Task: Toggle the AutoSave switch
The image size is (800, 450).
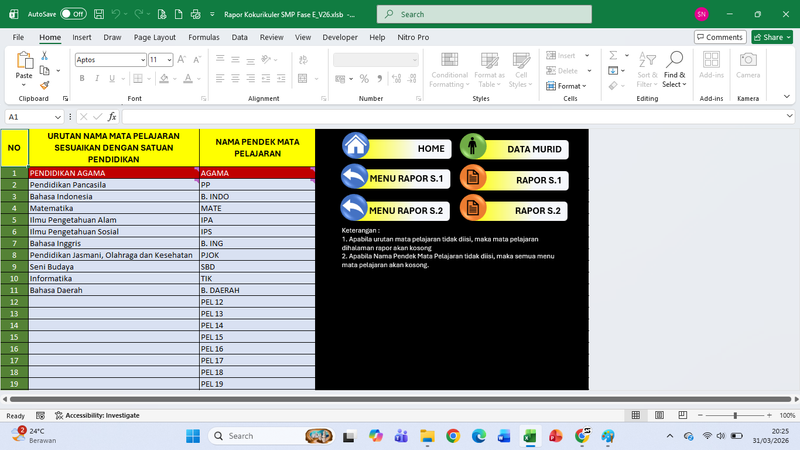Action: click(72, 15)
